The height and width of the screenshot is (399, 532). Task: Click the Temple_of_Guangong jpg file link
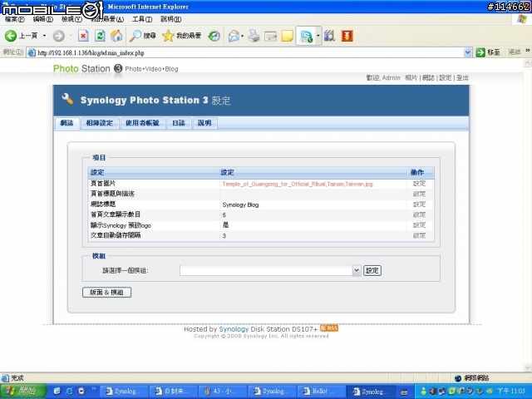coord(298,184)
